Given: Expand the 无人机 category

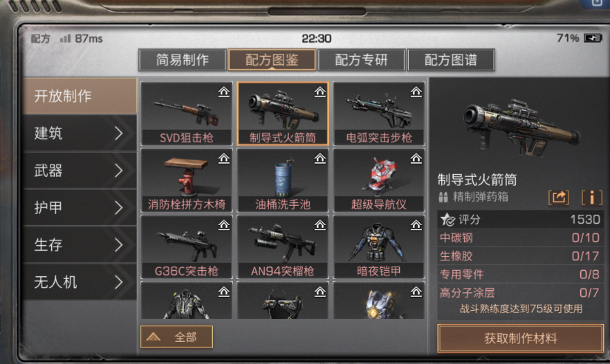Looking at the screenshot, I should [80, 282].
